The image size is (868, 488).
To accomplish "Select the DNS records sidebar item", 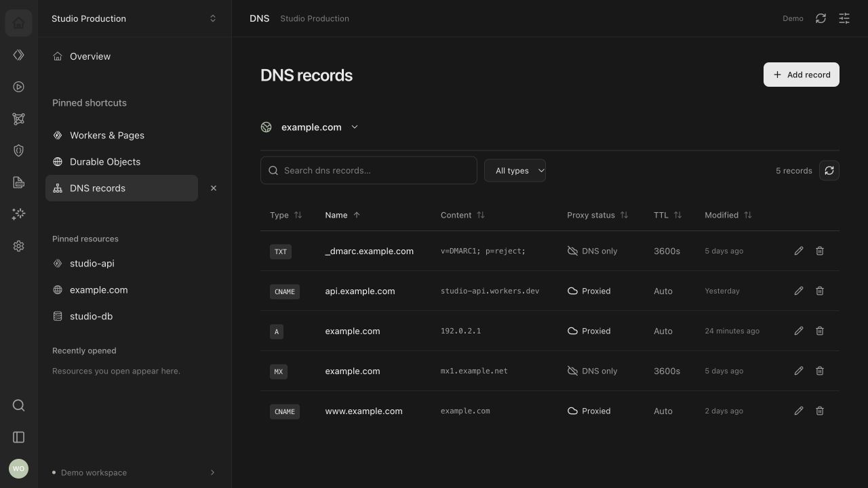I will tap(122, 188).
